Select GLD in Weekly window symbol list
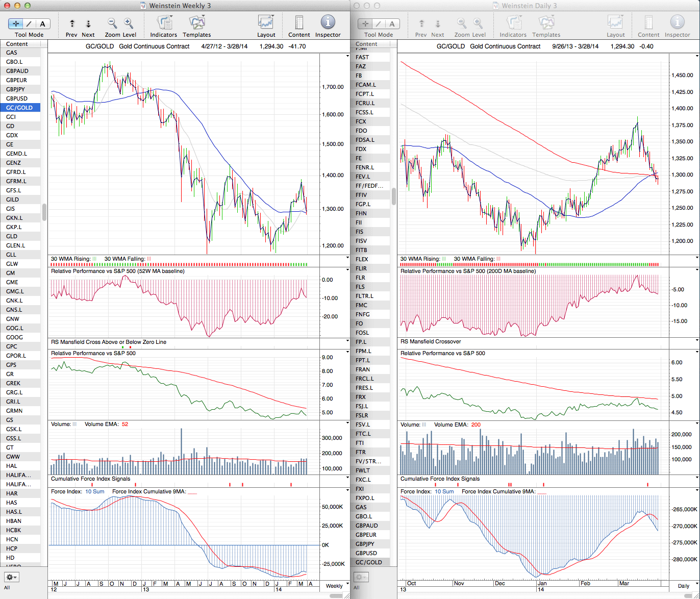Viewport: 700px width, 599px height. coord(12,236)
